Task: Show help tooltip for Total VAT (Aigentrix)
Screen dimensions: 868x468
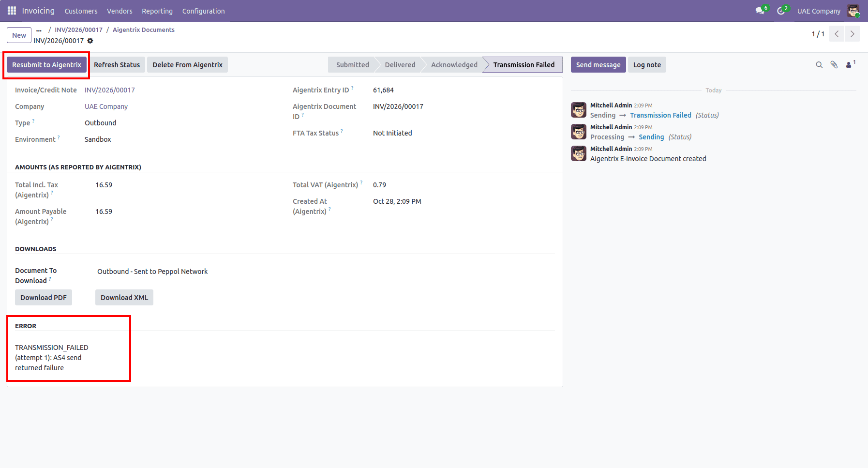Action: (x=361, y=182)
